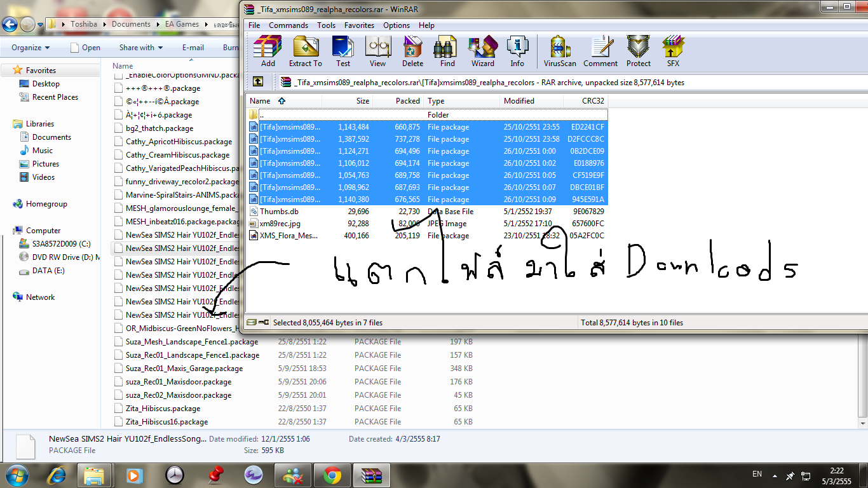Click the Delete toolbar icon
Screen dimensions: 868x488
412,51
